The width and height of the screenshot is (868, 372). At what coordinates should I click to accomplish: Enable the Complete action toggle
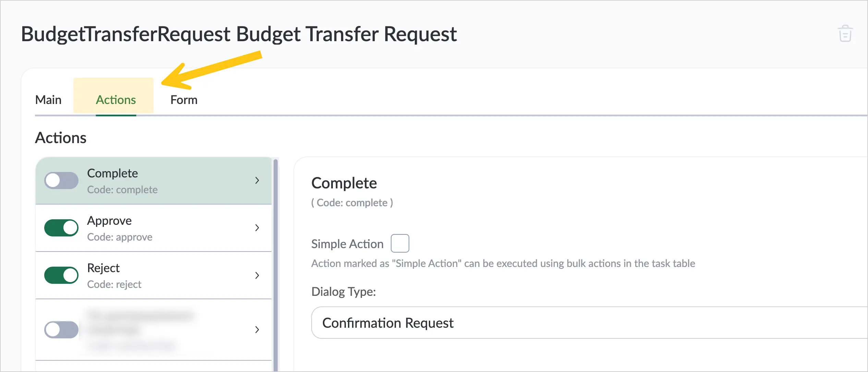click(x=61, y=181)
